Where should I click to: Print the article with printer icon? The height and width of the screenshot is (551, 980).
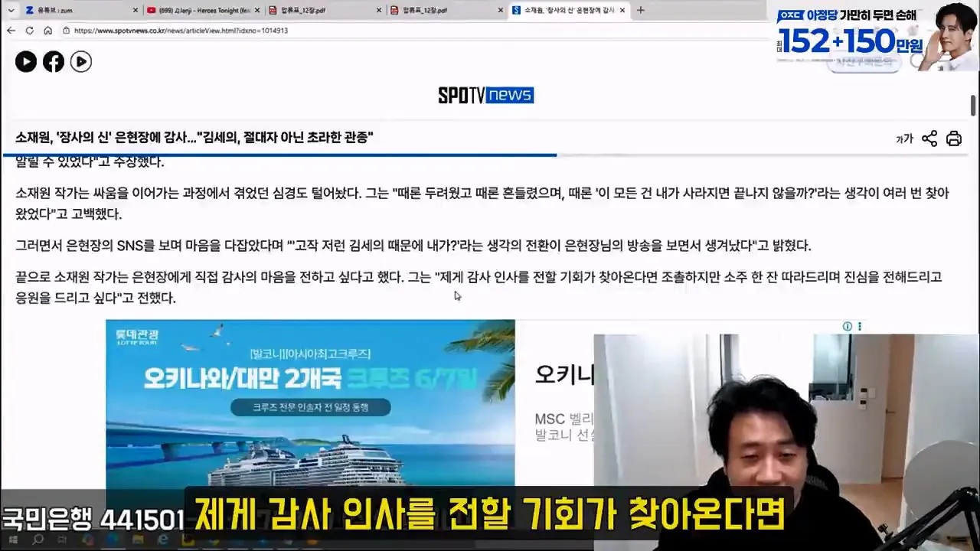click(954, 139)
